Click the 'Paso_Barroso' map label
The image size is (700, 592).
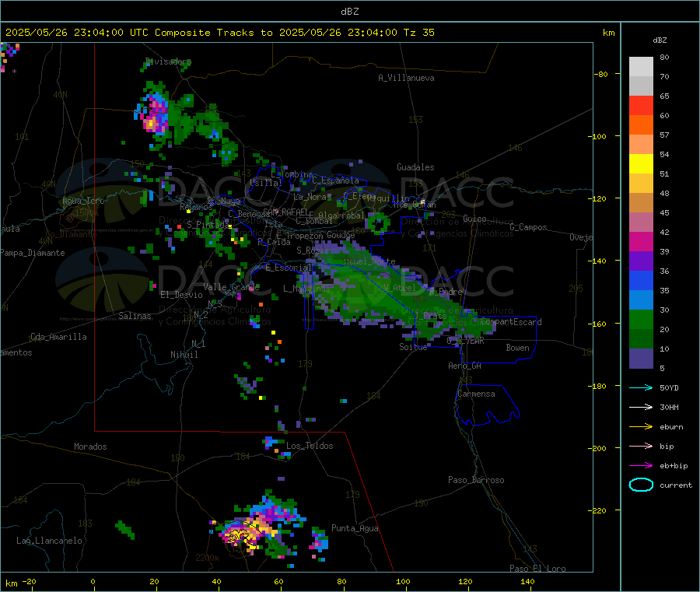[x=476, y=481]
